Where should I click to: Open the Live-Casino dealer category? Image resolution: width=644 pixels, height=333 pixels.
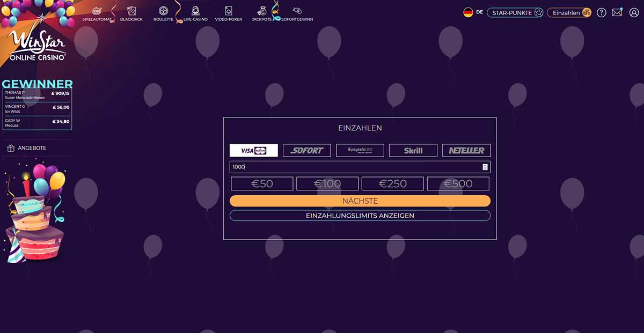coord(195,13)
